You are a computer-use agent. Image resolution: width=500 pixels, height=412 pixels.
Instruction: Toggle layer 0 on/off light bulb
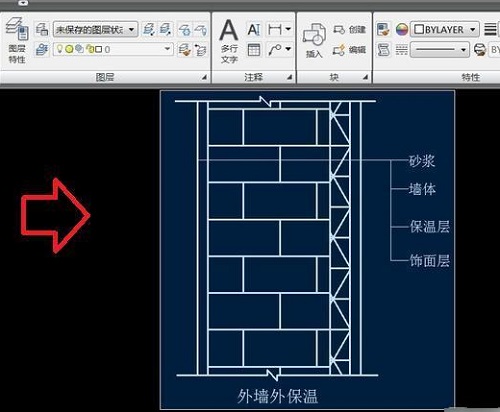pos(60,49)
